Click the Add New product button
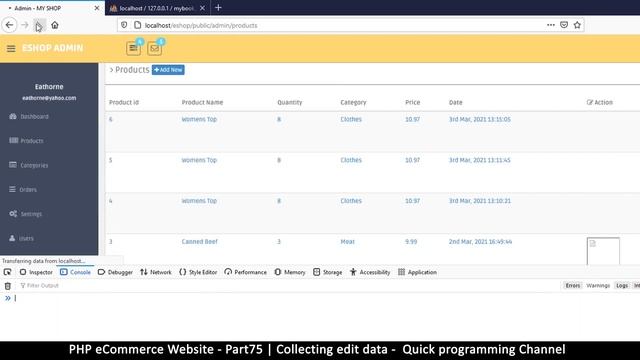640x360 pixels. [x=168, y=70]
